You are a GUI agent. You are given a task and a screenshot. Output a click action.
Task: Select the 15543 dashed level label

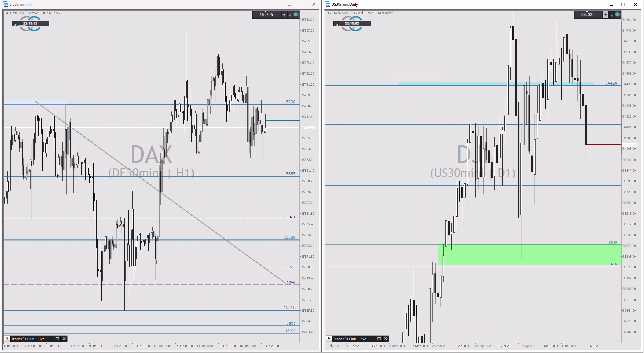(291, 282)
